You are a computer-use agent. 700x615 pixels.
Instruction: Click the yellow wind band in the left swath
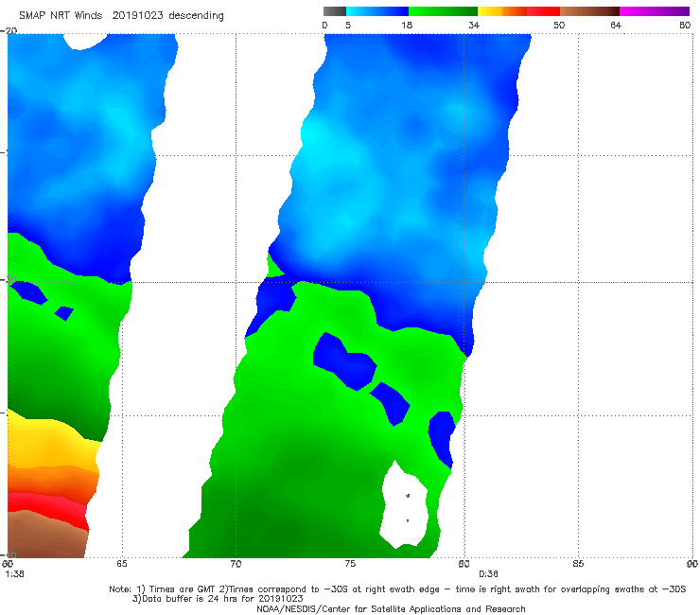49,445
